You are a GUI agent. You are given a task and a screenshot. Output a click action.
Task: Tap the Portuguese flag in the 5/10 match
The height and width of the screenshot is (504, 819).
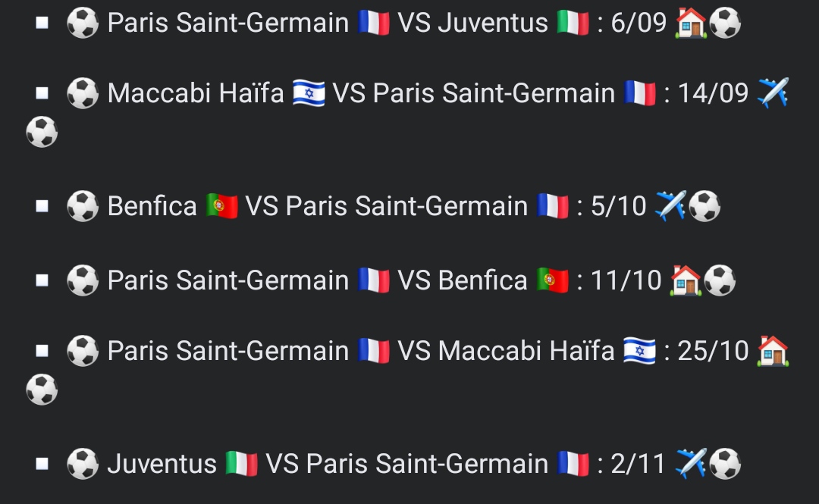(221, 205)
